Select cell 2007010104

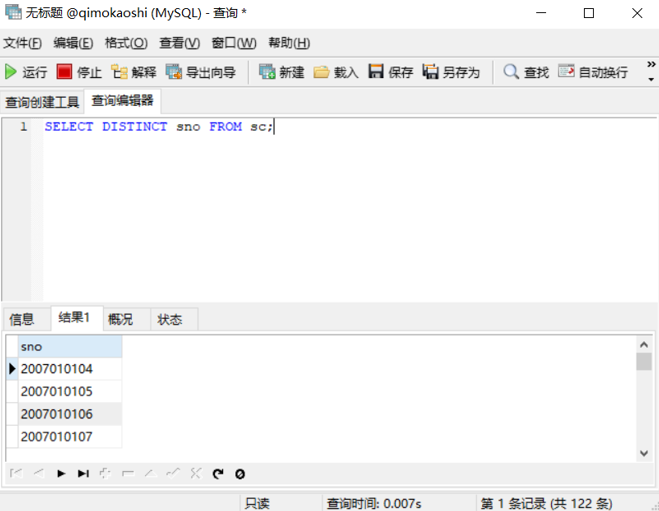point(70,369)
